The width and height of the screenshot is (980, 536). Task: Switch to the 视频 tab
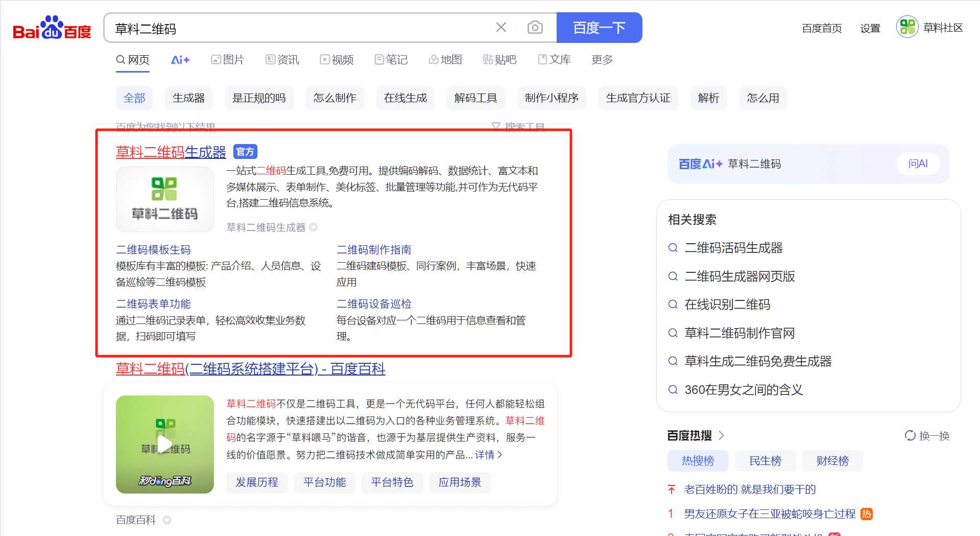tap(337, 60)
